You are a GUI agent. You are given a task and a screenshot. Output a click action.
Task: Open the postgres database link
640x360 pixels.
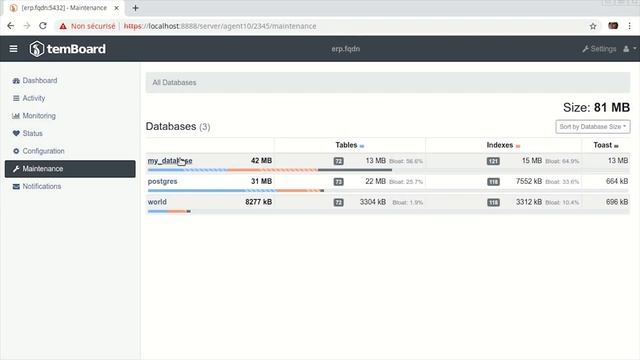point(162,181)
